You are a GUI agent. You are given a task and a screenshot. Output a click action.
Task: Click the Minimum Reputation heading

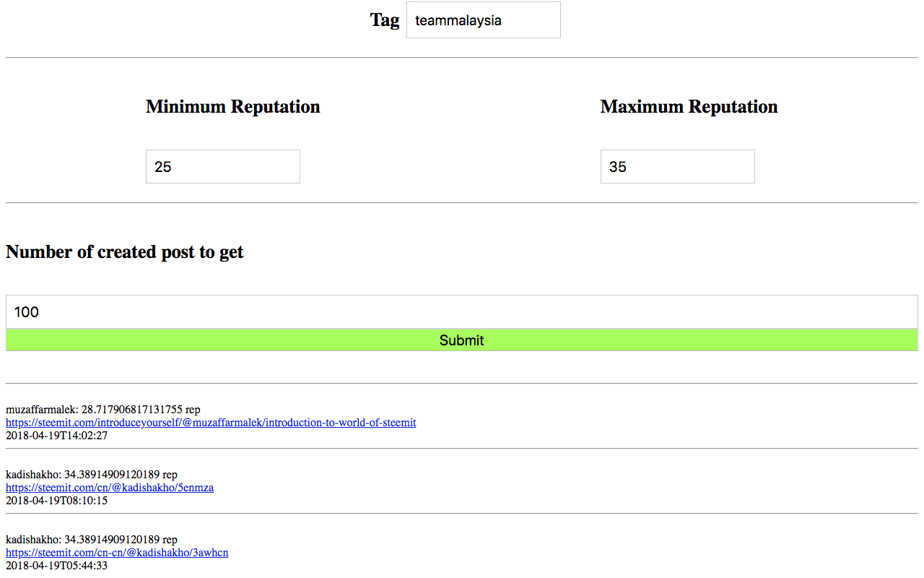(232, 107)
